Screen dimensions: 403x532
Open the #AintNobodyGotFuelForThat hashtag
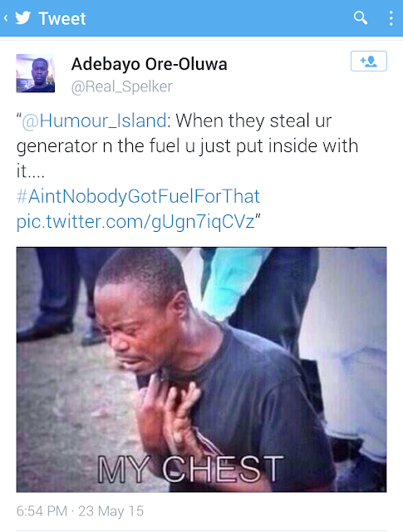coord(138,196)
